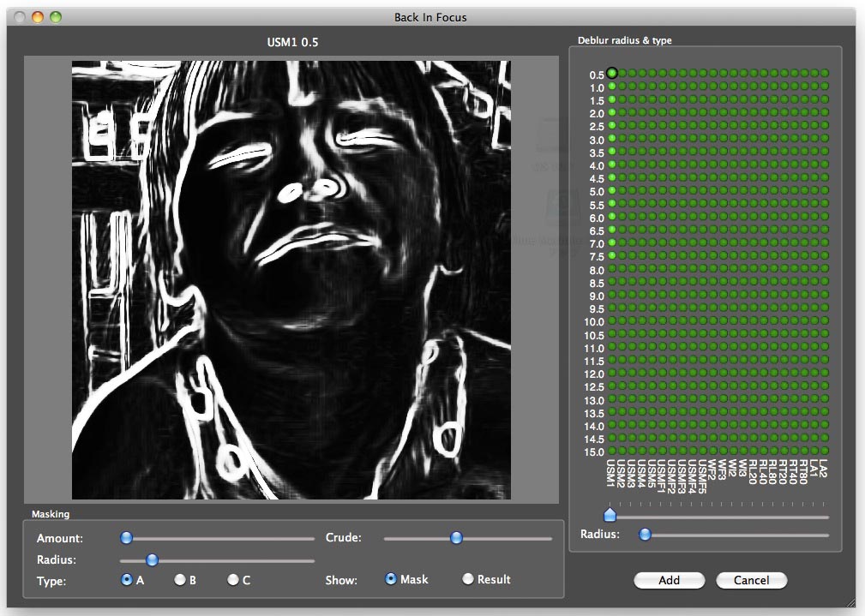
Task: Select masking type B
Action: [180, 580]
